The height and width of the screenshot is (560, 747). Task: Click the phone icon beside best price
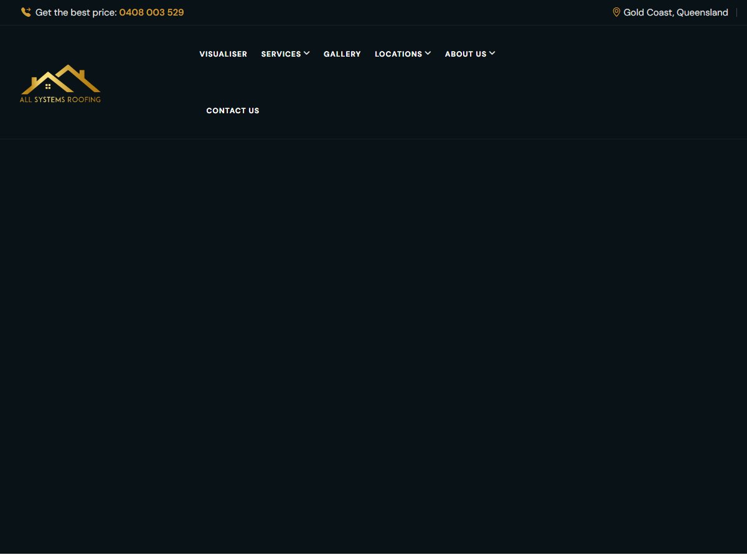click(26, 12)
